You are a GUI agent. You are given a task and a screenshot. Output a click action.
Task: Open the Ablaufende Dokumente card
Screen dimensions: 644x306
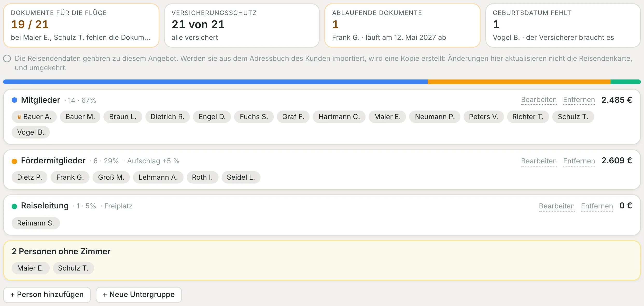pyautogui.click(x=402, y=25)
